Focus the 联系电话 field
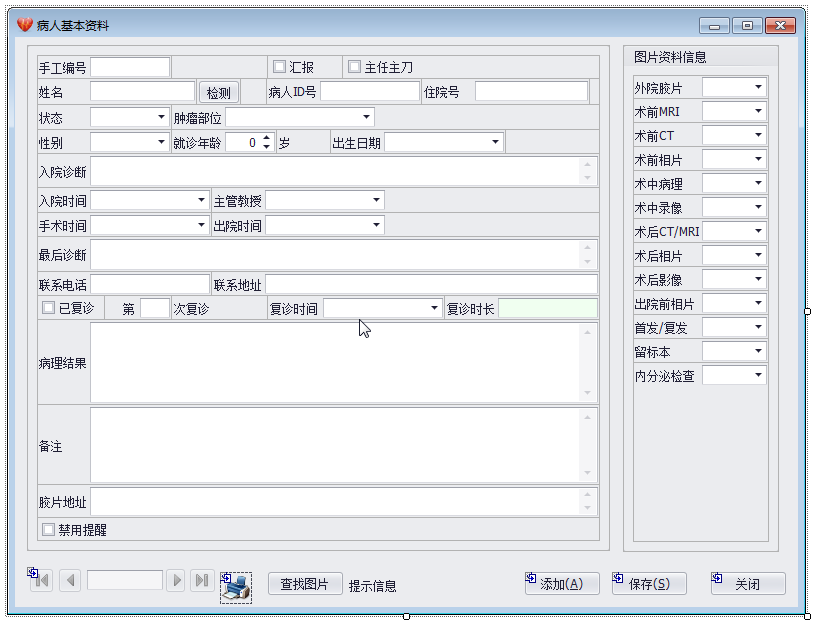The width and height of the screenshot is (819, 625). pyautogui.click(x=150, y=285)
